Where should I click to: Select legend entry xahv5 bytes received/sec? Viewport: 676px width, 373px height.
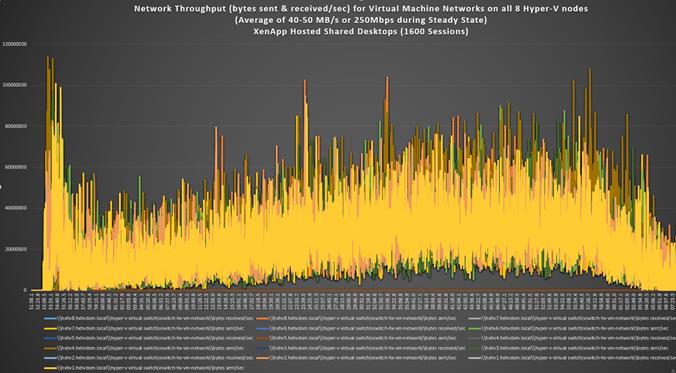click(148, 338)
